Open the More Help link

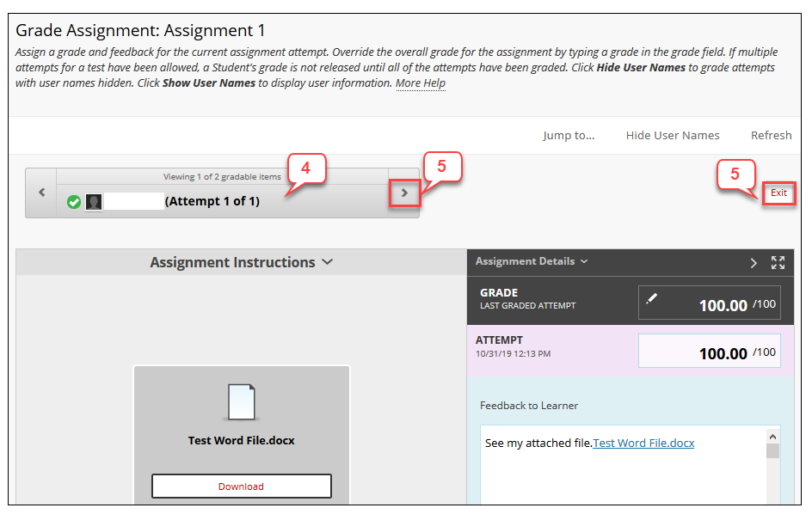421,83
